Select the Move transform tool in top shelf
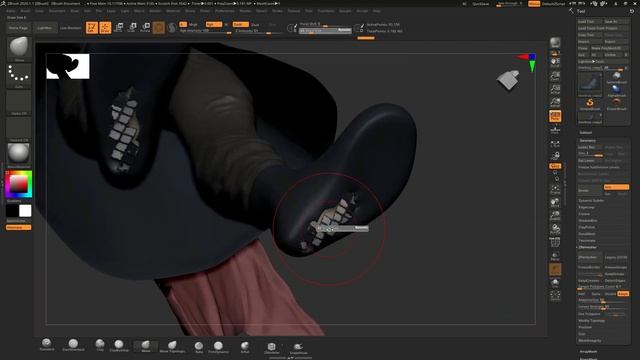The height and width of the screenshot is (360, 640). click(x=118, y=27)
